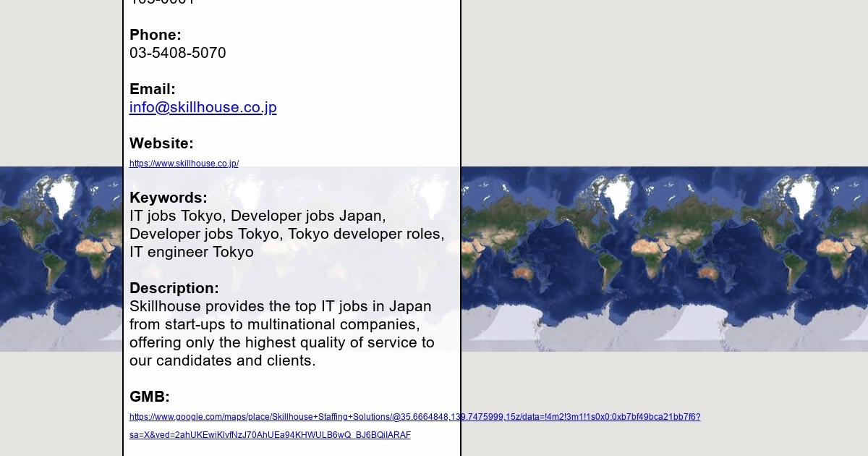Click the world map strip left of the panel

(x=61, y=258)
